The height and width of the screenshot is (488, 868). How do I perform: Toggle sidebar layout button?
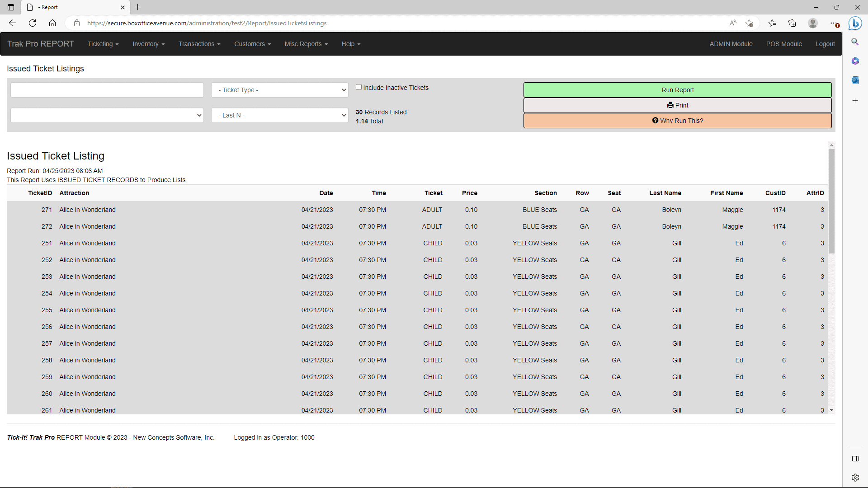[855, 459]
